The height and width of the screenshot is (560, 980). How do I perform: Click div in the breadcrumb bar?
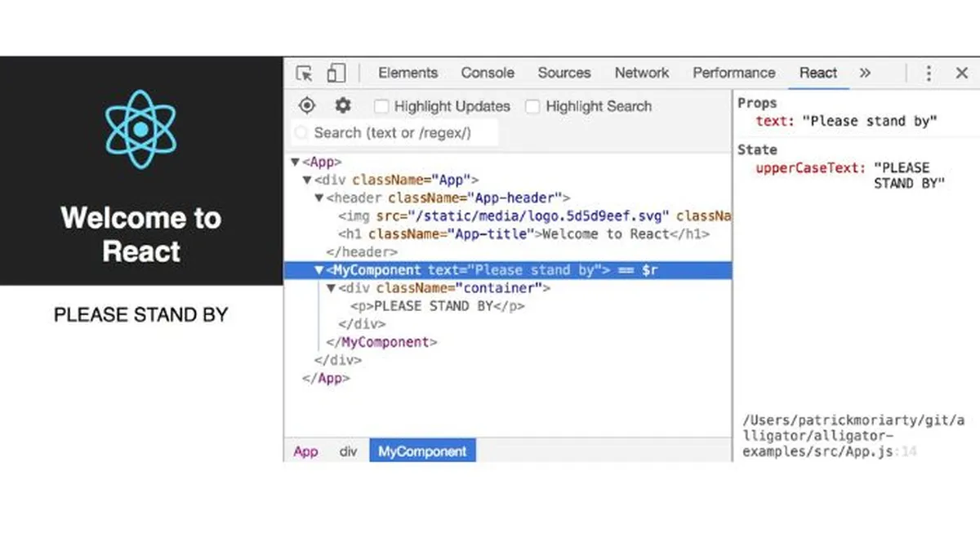click(x=349, y=451)
